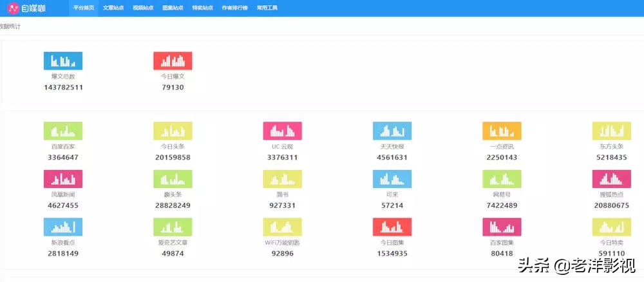This screenshot has height=282, width=644.
Task: Click the 网易号 value 7422489
Action: (502, 205)
